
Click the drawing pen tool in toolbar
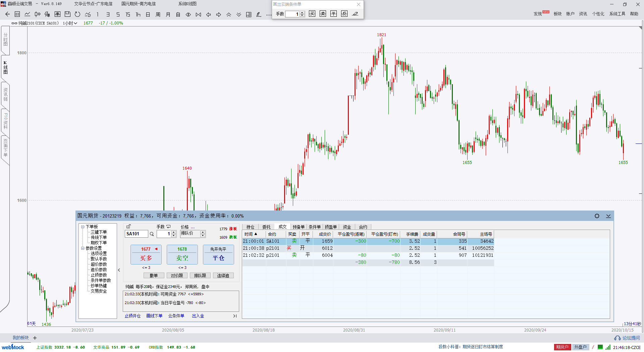click(259, 14)
